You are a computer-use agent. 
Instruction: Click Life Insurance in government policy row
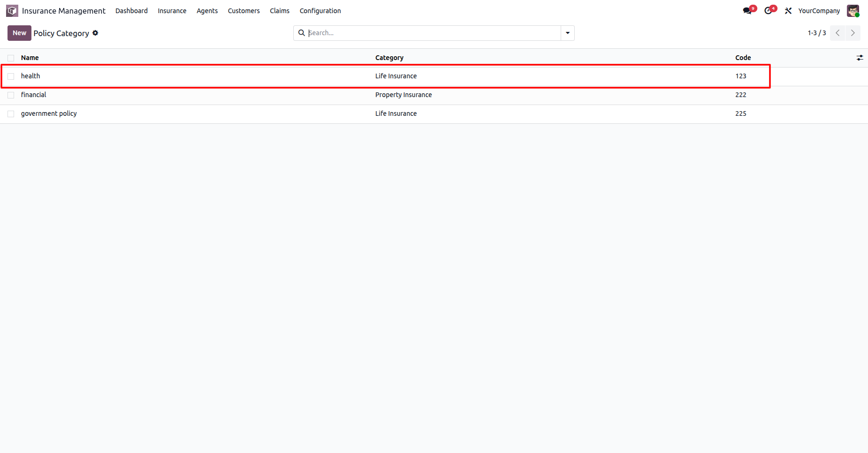[396, 113]
